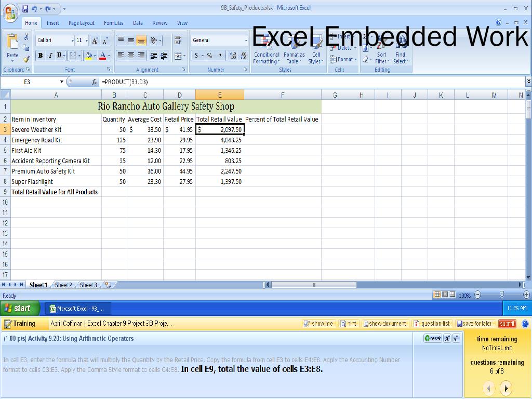
Task: Toggle Underline formatting
Action: pos(59,55)
